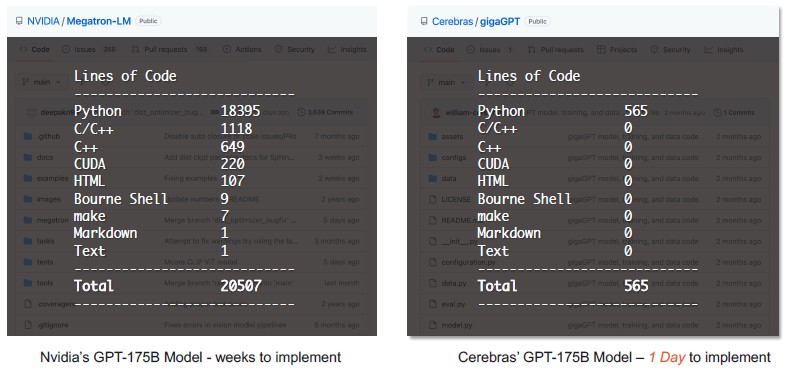Open the Cerebras organization link

click(x=452, y=22)
